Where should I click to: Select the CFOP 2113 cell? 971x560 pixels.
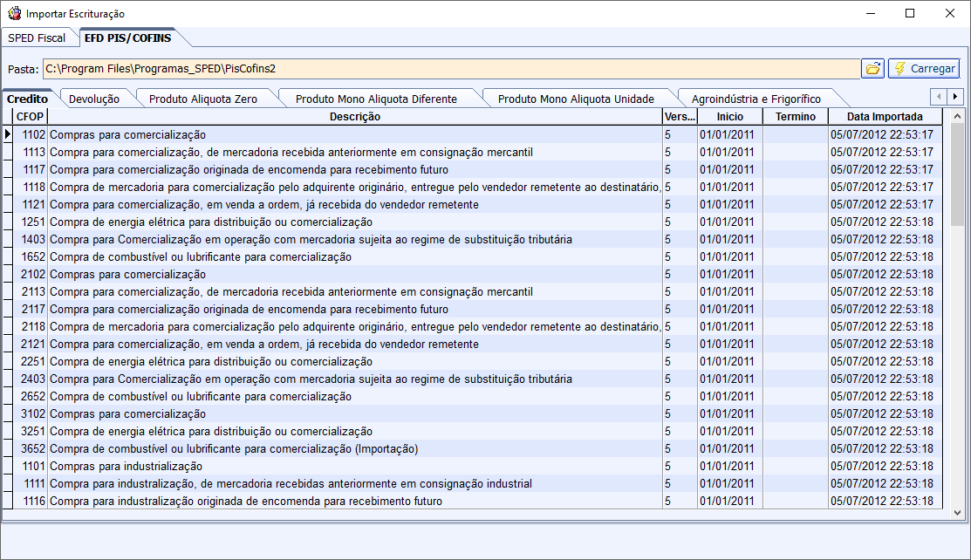click(31, 291)
